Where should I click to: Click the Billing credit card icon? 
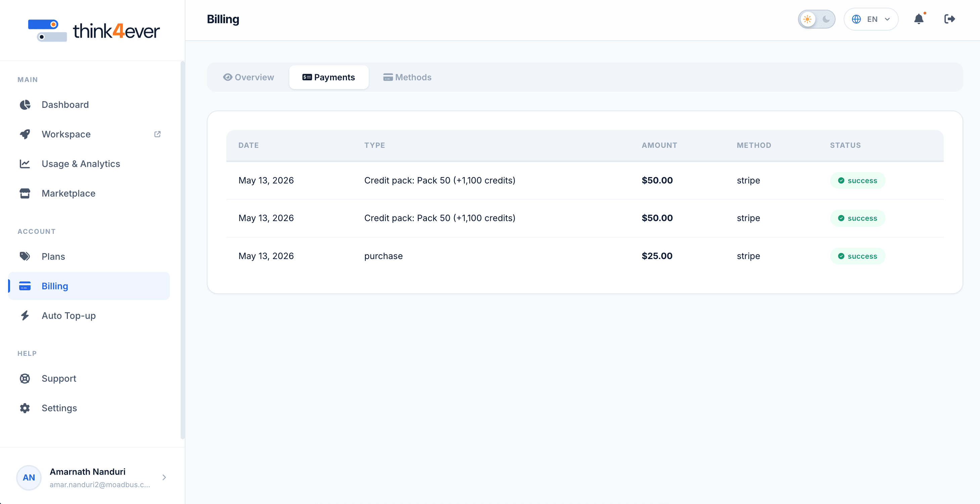click(25, 286)
